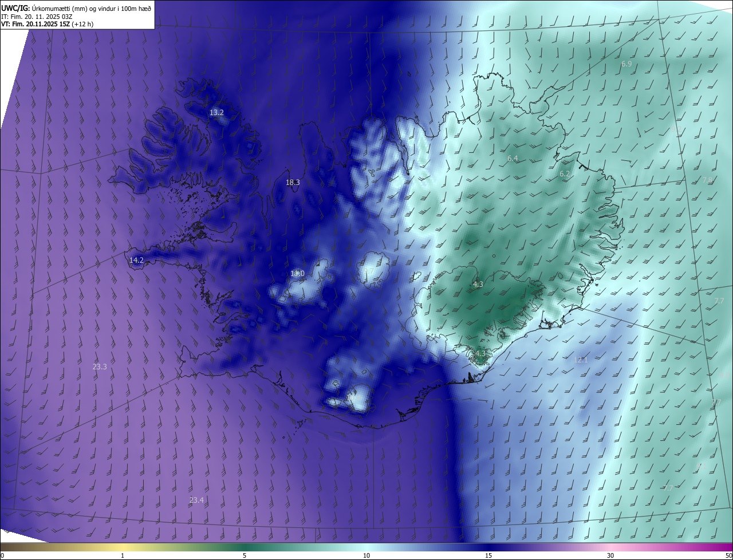Screen dimensions: 733x560
Task: Click the 1 tick label on the color scale
Action: 123,555
